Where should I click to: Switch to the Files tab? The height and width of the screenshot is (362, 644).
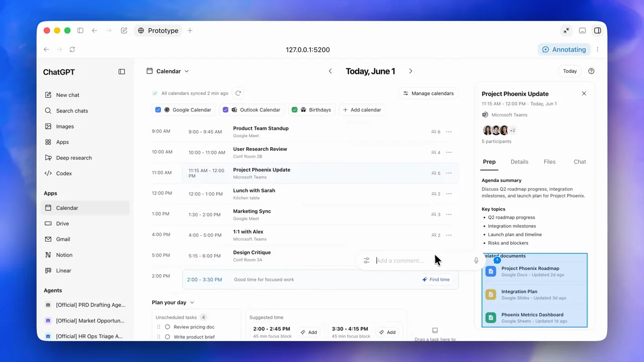click(549, 162)
